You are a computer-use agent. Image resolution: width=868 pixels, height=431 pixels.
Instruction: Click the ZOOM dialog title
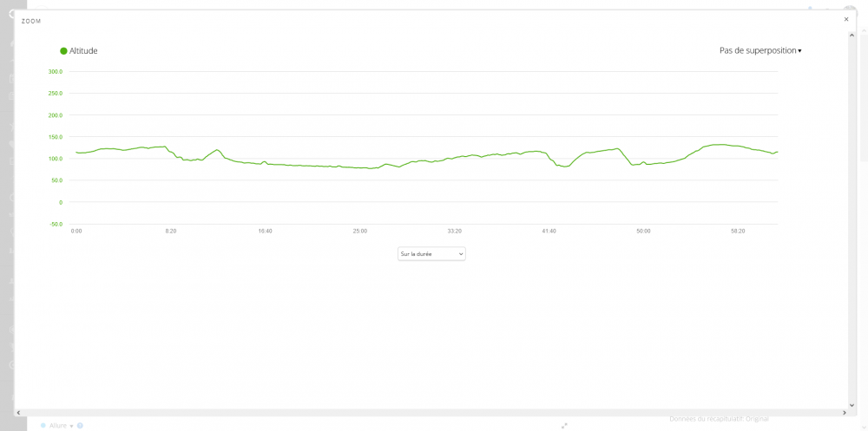tap(31, 21)
